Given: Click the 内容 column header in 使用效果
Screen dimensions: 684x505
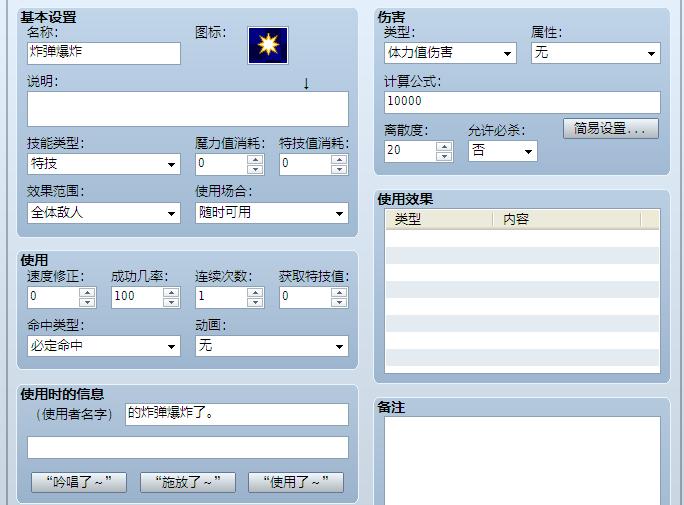Looking at the screenshot, I should point(567,219).
